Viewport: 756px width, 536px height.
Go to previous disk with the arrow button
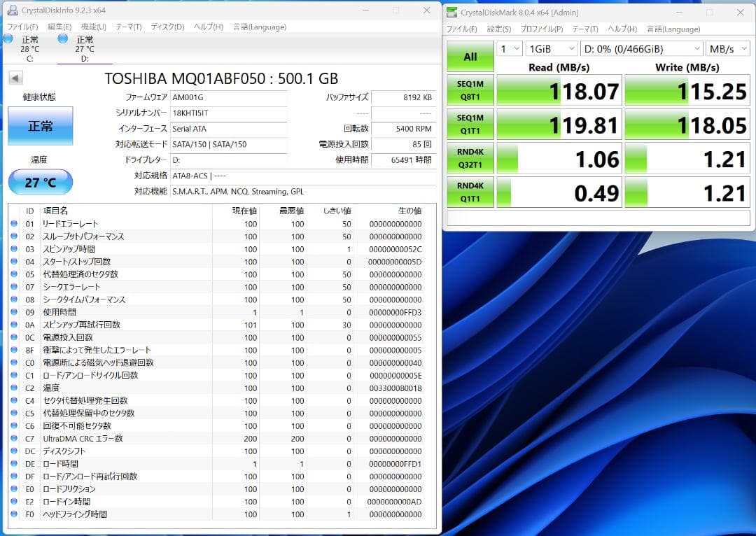tap(15, 78)
